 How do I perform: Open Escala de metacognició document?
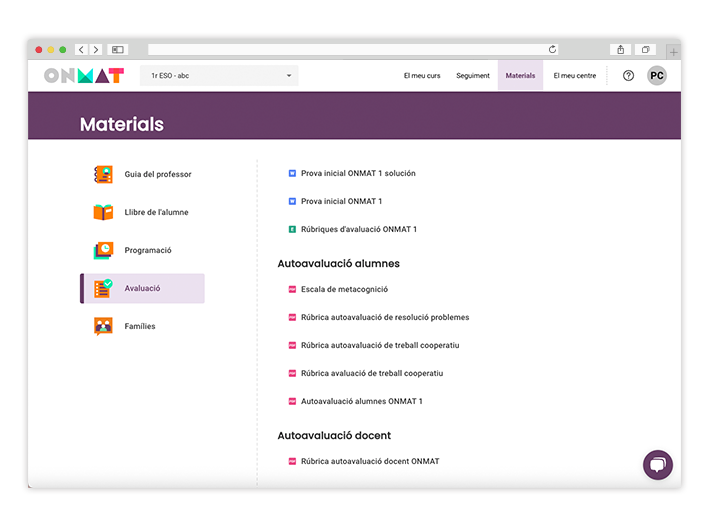tap(344, 289)
